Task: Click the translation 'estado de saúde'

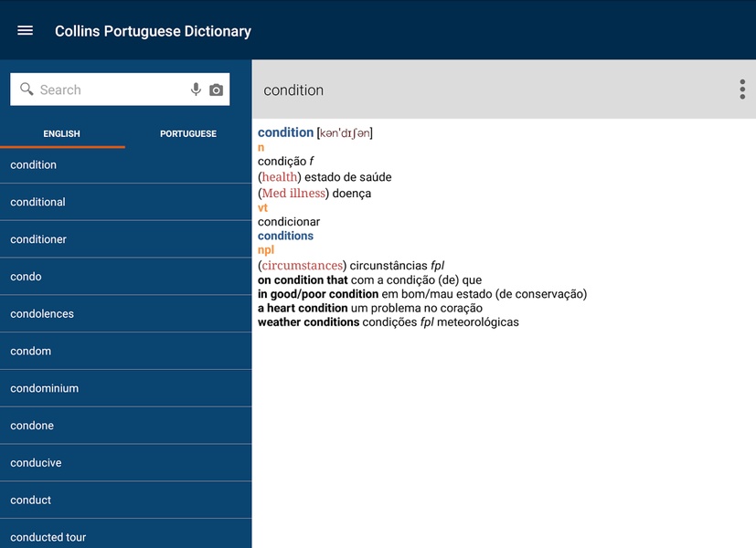Action: coord(347,177)
